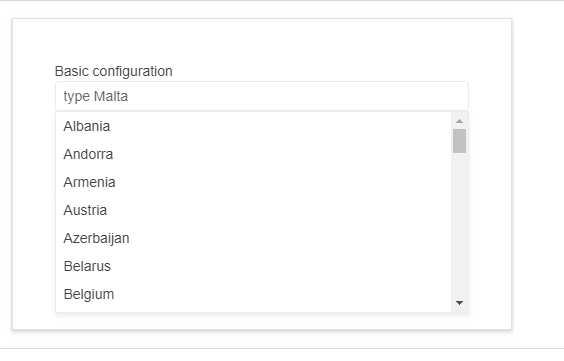Choose Azerbaijan from the country list

tap(96, 238)
